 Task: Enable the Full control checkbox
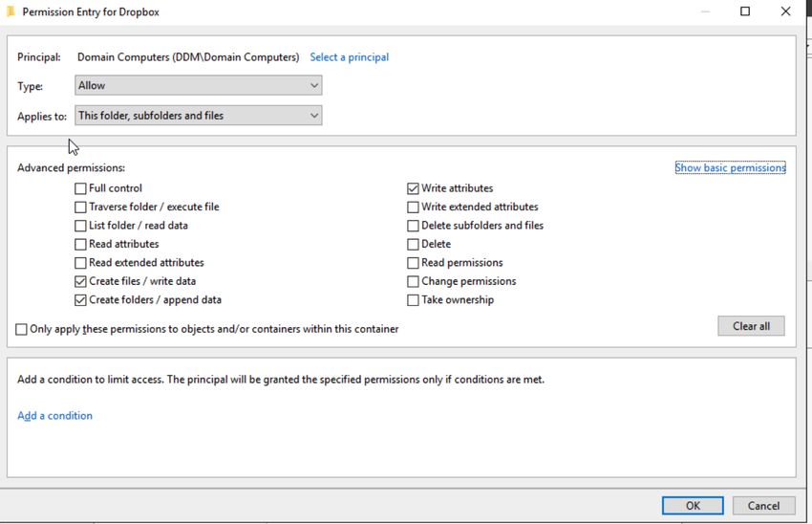click(x=80, y=188)
